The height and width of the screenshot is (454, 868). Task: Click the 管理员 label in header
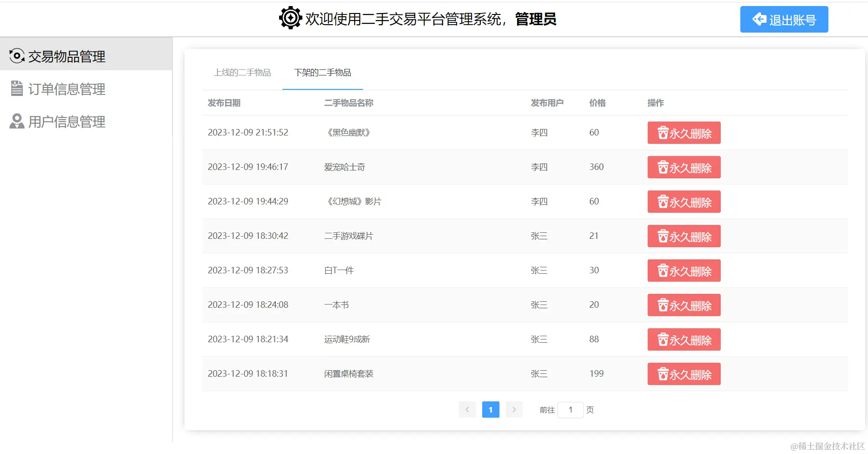536,19
